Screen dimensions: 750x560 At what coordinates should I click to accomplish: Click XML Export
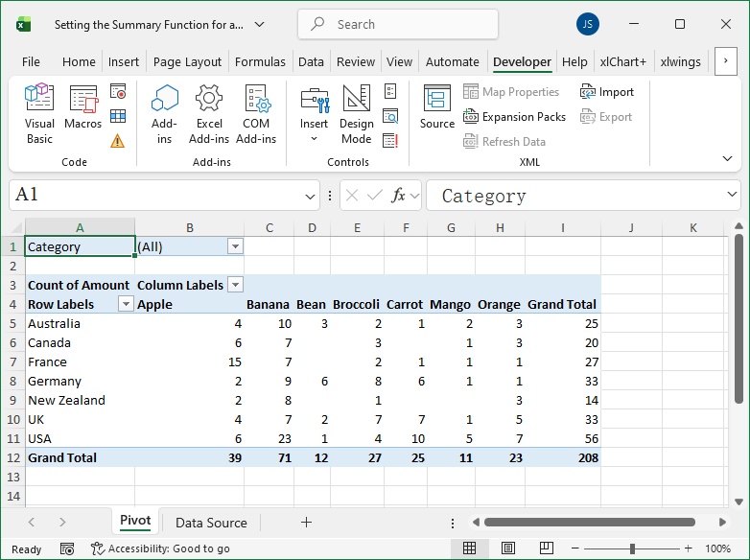[x=605, y=117]
